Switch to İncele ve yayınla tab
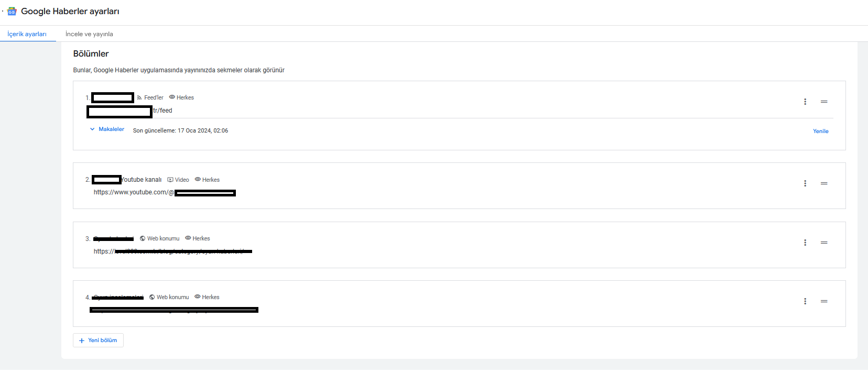Image resolution: width=868 pixels, height=373 pixels. click(89, 34)
